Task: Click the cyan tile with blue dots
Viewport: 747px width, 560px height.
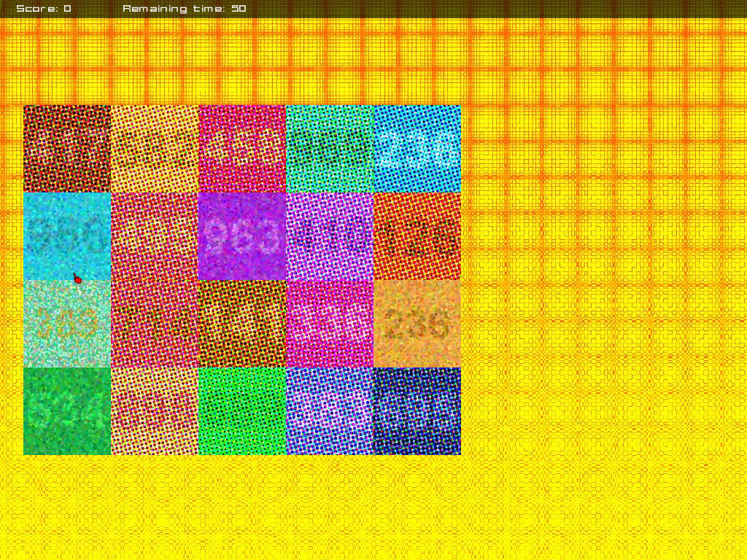Action: pyautogui.click(x=417, y=149)
